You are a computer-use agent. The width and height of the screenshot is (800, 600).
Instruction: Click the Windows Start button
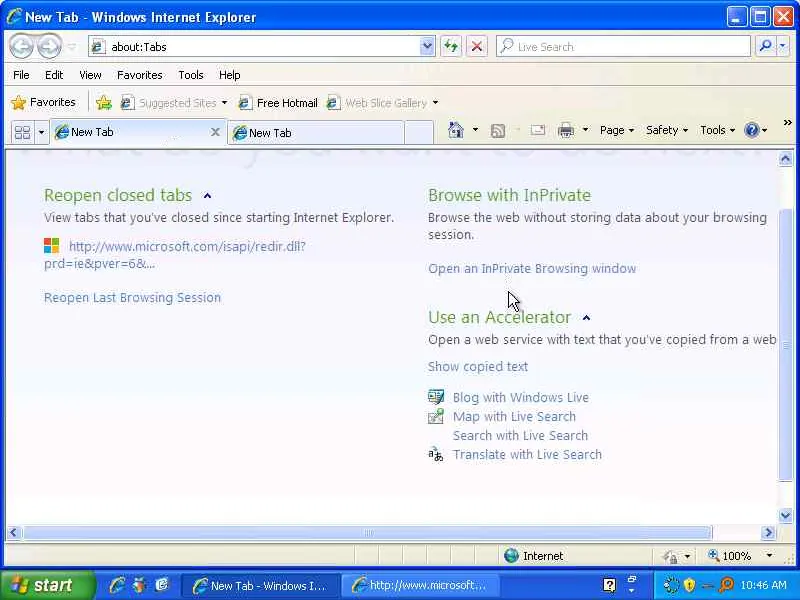pos(48,585)
